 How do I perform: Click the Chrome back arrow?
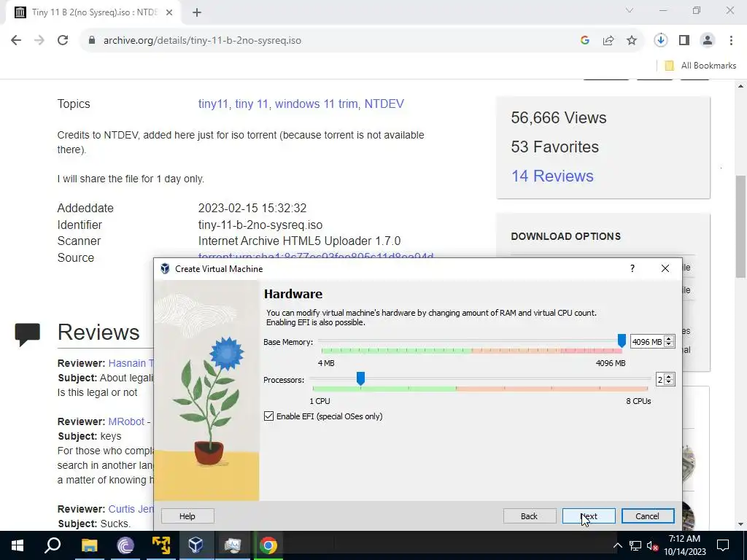click(x=16, y=40)
